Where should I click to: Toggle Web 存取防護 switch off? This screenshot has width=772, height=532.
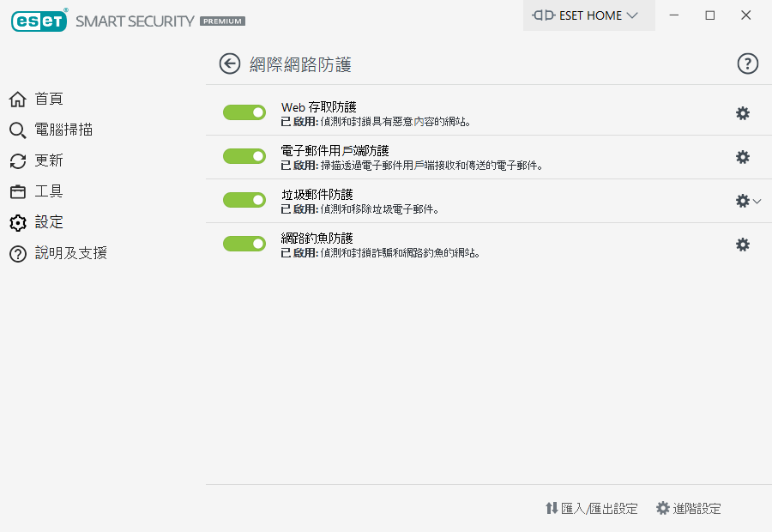(x=244, y=112)
